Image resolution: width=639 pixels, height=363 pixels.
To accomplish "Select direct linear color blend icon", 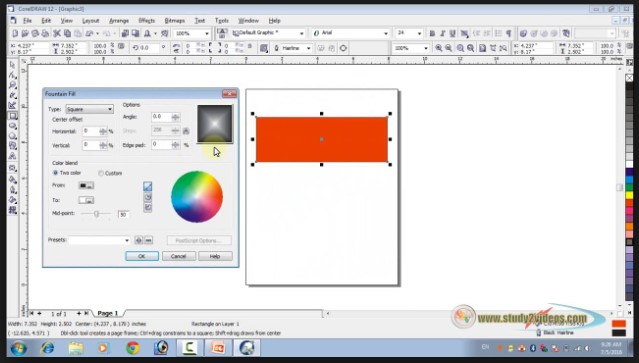I will [148, 187].
